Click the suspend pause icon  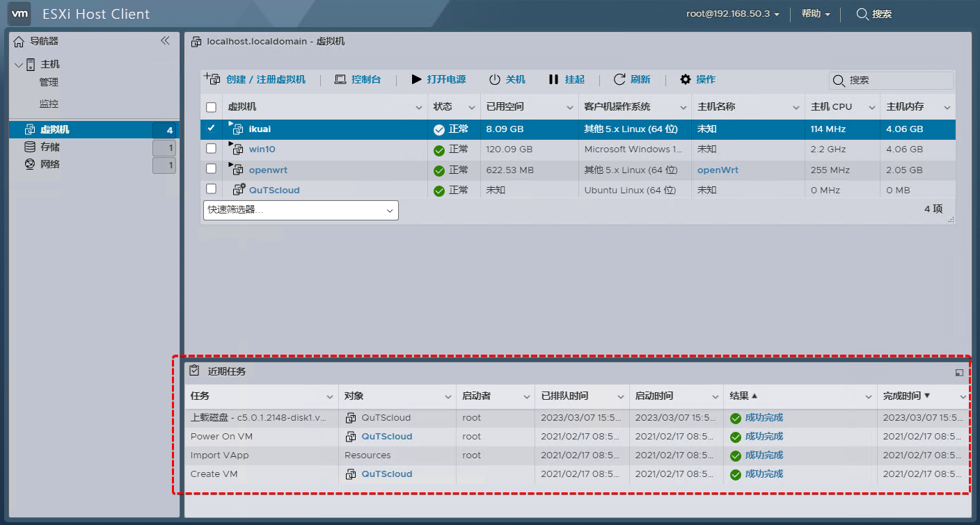553,80
